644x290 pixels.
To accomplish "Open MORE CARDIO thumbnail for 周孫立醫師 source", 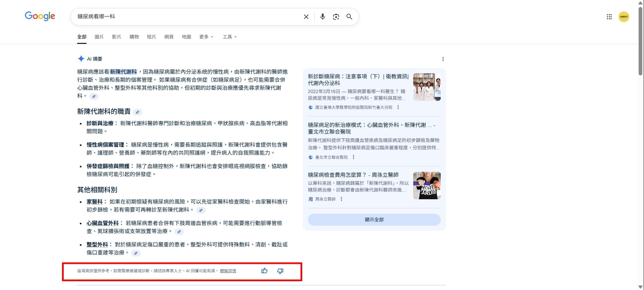I will point(427,186).
